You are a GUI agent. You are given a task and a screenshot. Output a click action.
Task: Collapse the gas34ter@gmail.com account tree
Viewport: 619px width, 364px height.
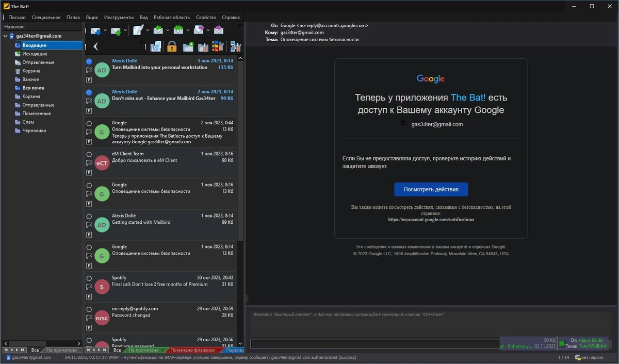pyautogui.click(x=5, y=36)
